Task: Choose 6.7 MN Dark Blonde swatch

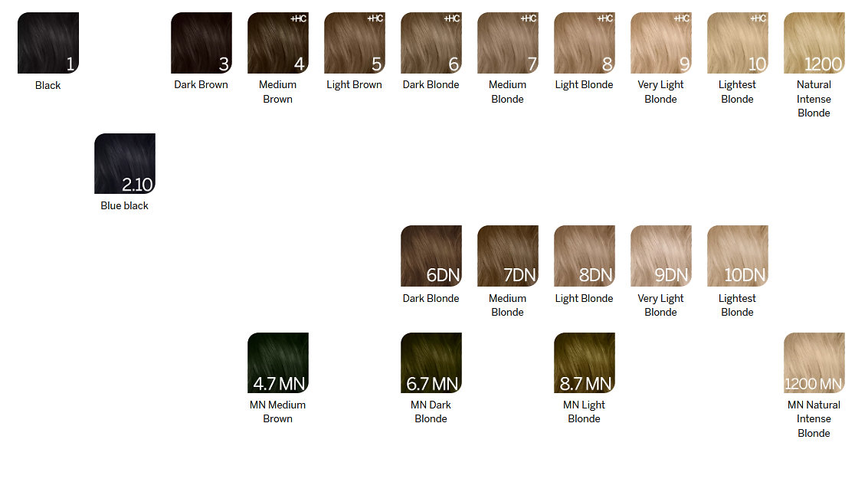Action: coord(431,362)
